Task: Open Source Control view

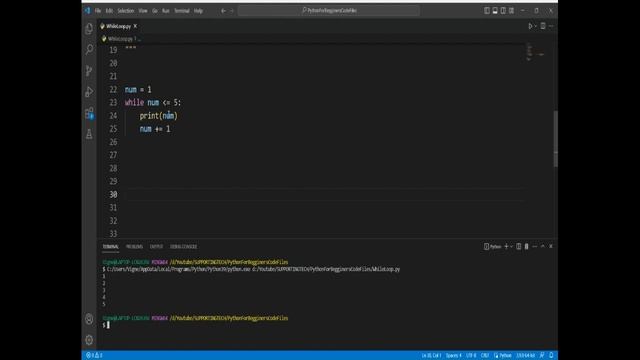Action: coord(89,71)
